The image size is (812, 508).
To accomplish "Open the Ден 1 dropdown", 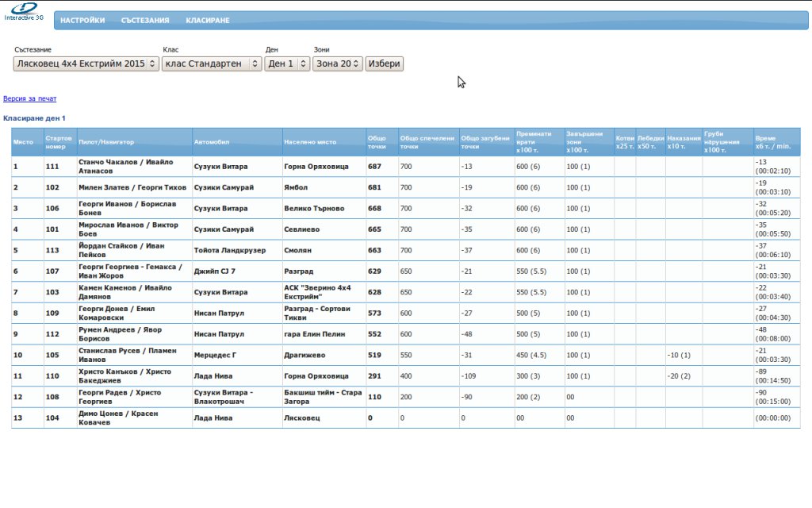I will pyautogui.click(x=287, y=63).
